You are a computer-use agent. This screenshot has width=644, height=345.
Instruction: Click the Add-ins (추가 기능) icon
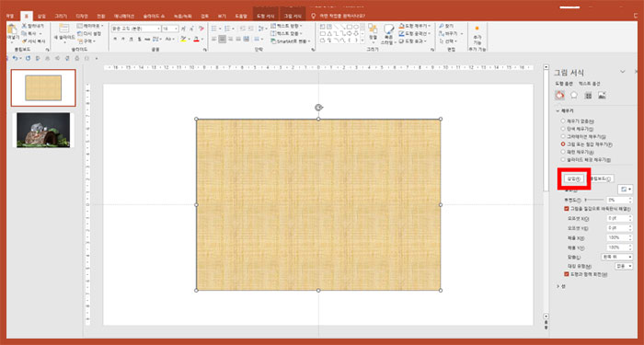477,29
